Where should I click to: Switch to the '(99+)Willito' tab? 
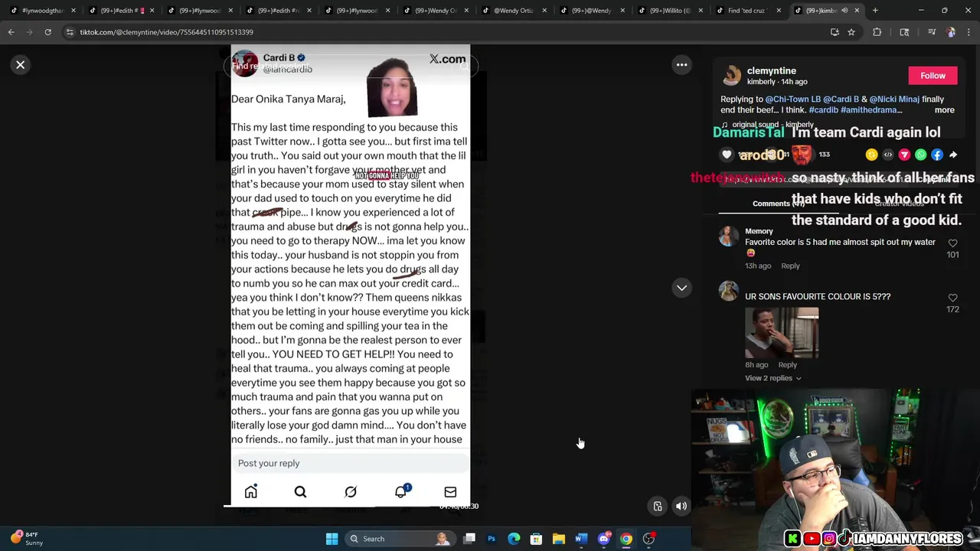point(671,11)
